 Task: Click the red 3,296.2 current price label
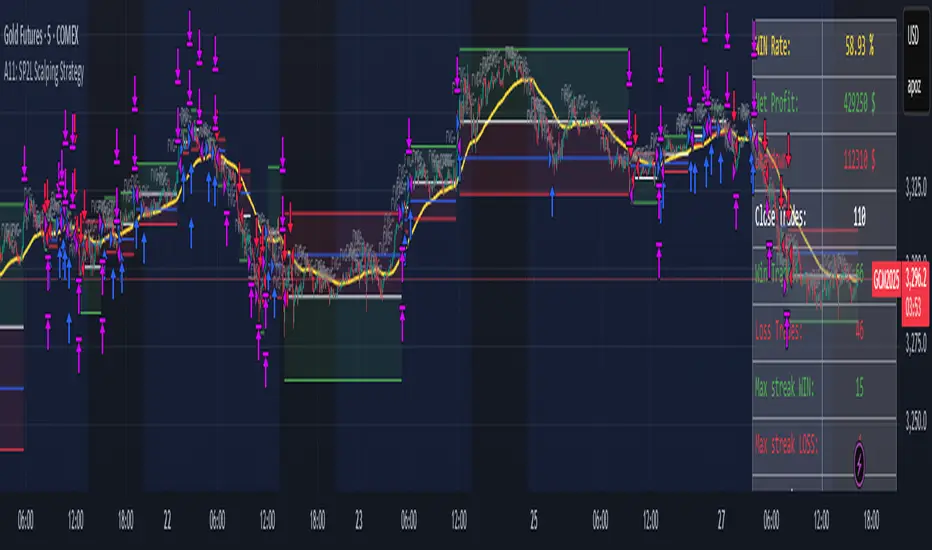[915, 279]
